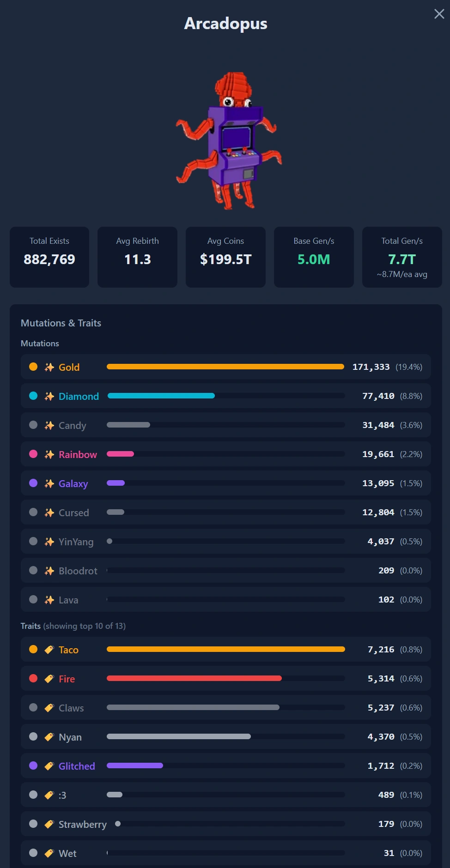This screenshot has height=868, width=450.
Task: Click the red dot beside Fire
Action: tap(33, 678)
